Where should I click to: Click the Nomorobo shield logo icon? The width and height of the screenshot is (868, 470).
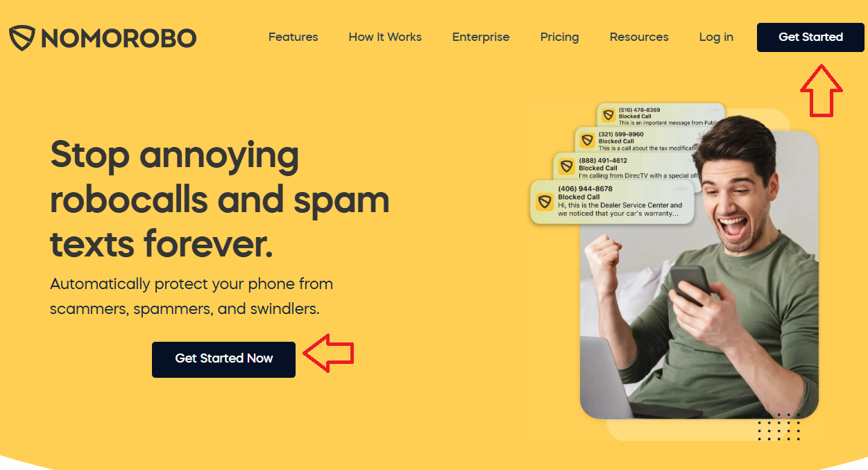click(x=22, y=37)
